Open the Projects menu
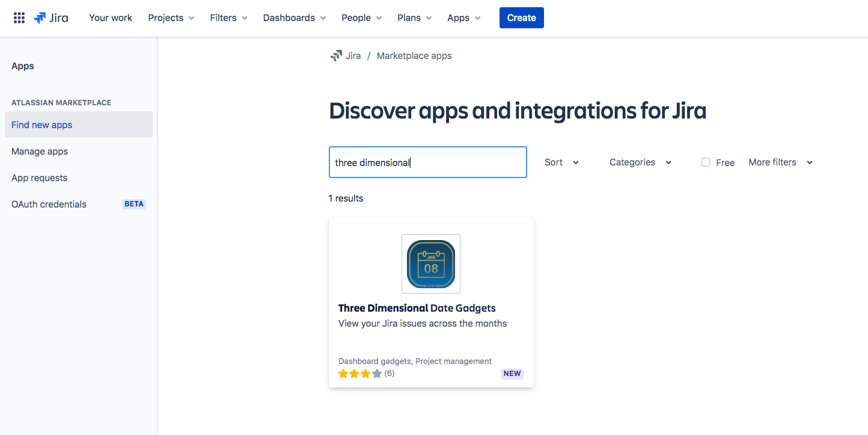This screenshot has width=868, height=435. [171, 18]
